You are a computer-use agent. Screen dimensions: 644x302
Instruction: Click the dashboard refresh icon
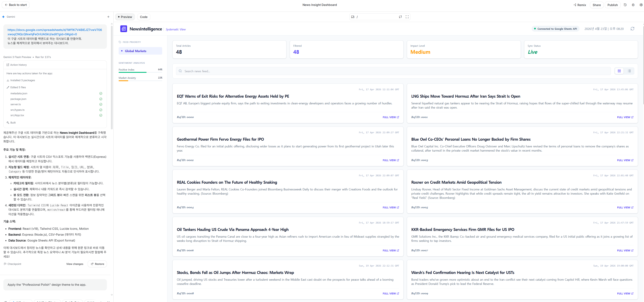(x=632, y=29)
